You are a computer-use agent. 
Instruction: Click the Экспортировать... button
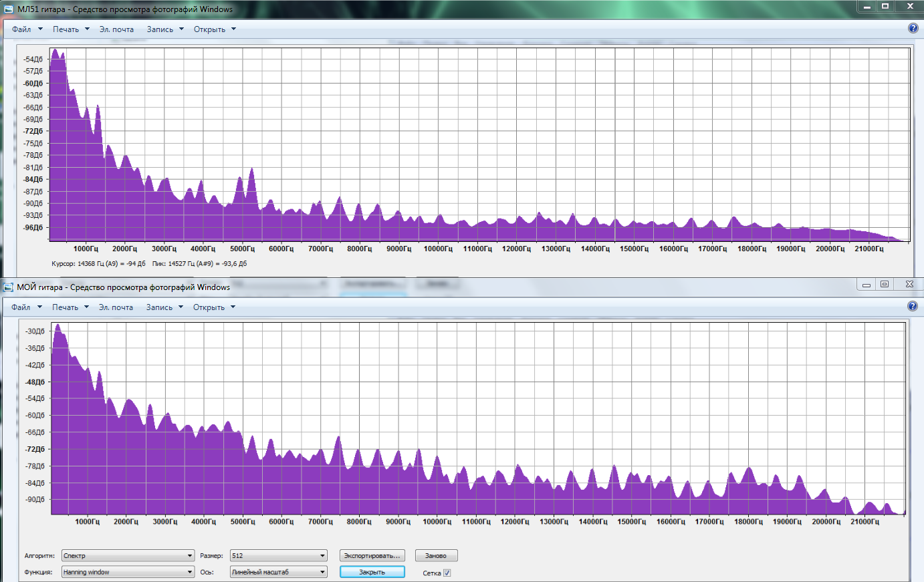click(372, 555)
